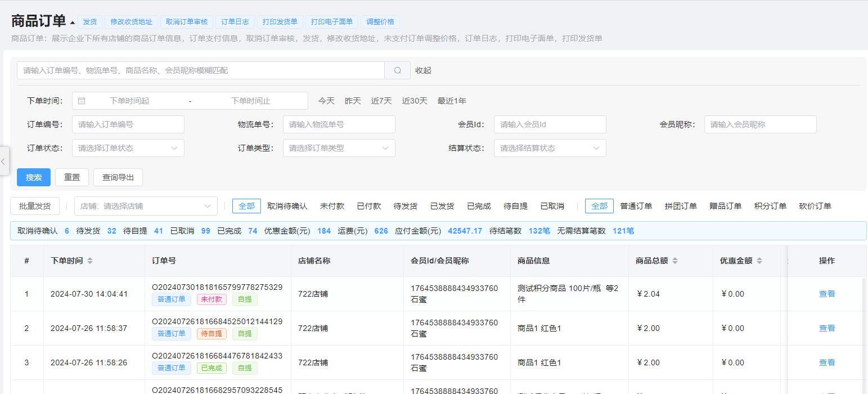
Task: Open the 订单状态 dropdown
Action: coord(128,148)
